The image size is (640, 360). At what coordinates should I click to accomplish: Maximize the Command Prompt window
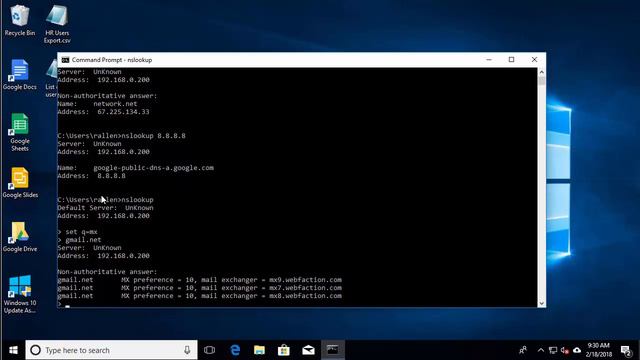[511, 60]
